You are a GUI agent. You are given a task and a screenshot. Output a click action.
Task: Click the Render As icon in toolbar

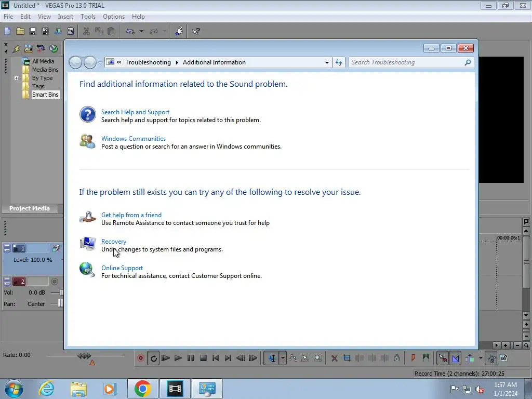58,31
